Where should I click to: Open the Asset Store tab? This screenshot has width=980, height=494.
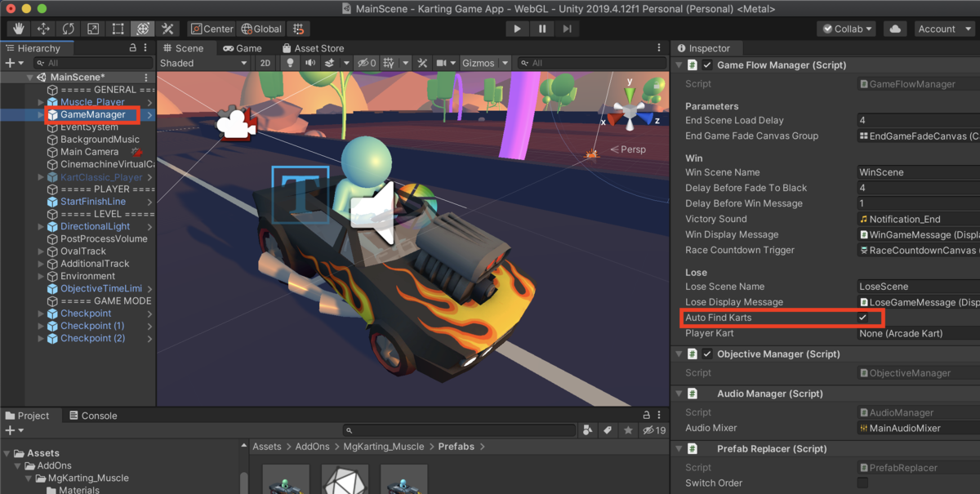click(x=313, y=48)
